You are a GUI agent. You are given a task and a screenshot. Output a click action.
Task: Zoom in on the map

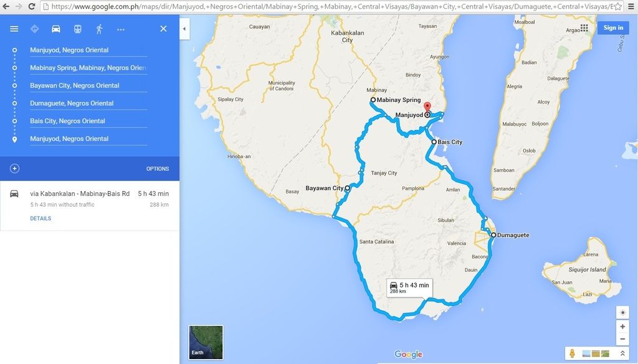622,327
